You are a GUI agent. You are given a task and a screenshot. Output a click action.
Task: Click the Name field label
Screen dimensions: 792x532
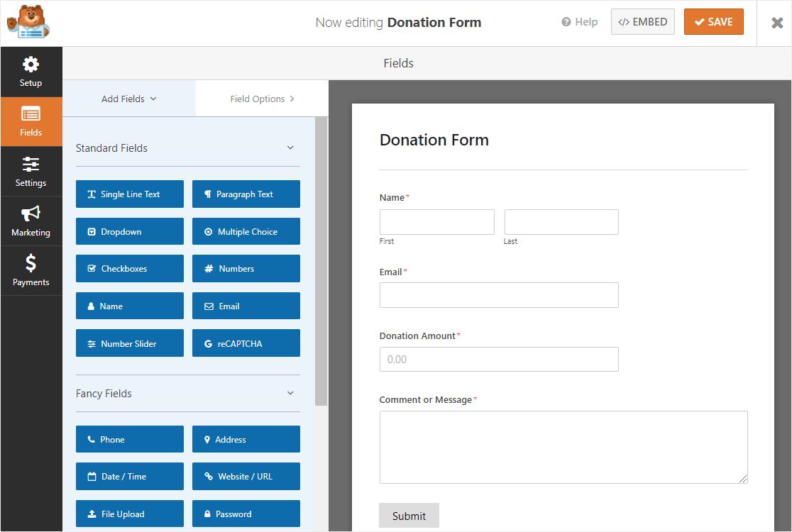(392, 197)
